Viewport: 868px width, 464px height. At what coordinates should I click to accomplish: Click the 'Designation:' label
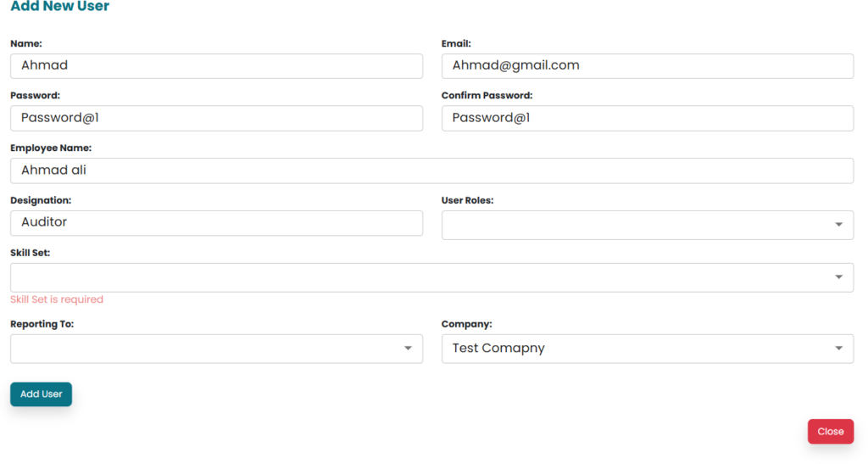pyautogui.click(x=41, y=201)
